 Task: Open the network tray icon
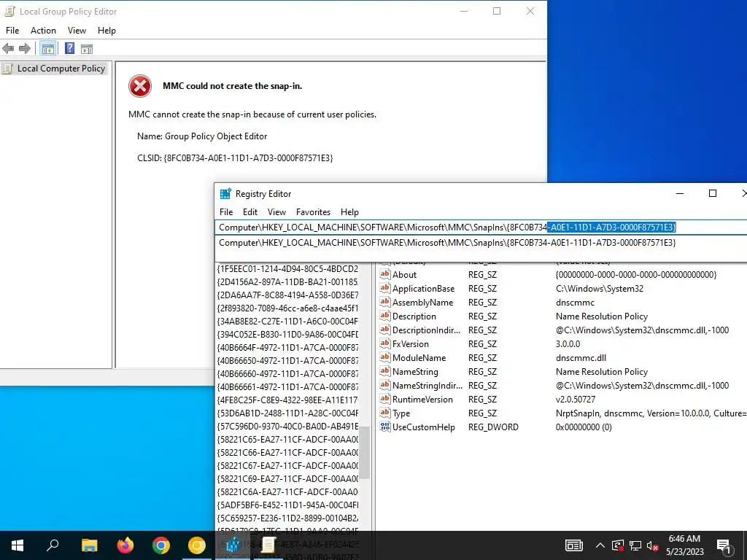point(635,545)
